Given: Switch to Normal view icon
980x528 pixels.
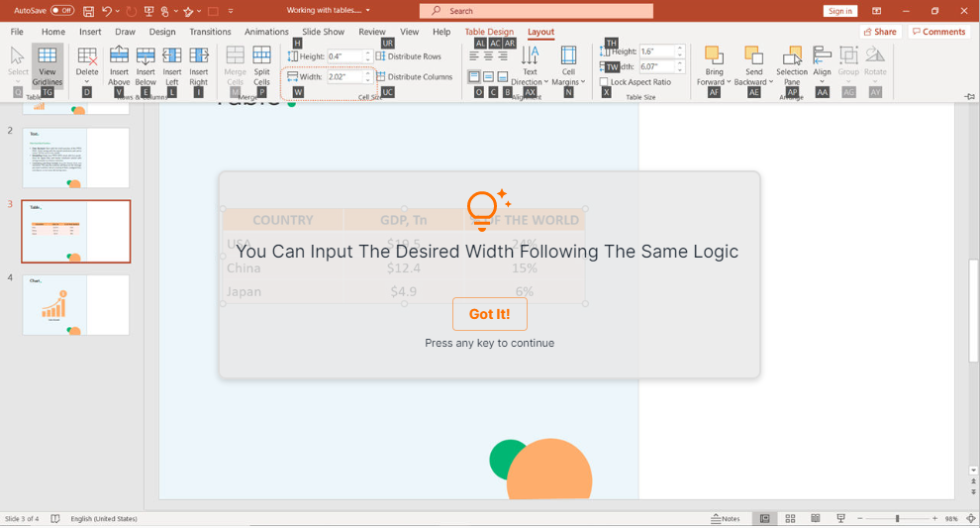Looking at the screenshot, I should click(764, 519).
